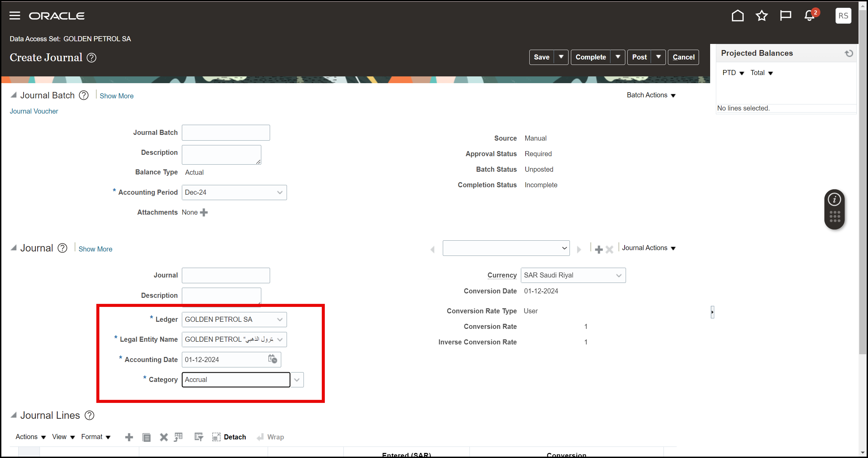This screenshot has width=868, height=458.
Task: Open the Format menu in Journal Lines
Action: (96, 437)
